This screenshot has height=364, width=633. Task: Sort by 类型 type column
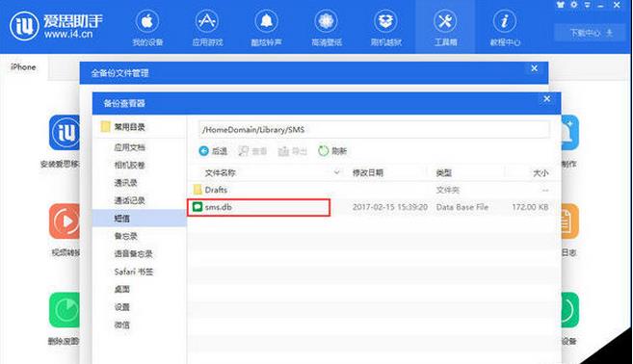pyautogui.click(x=443, y=173)
